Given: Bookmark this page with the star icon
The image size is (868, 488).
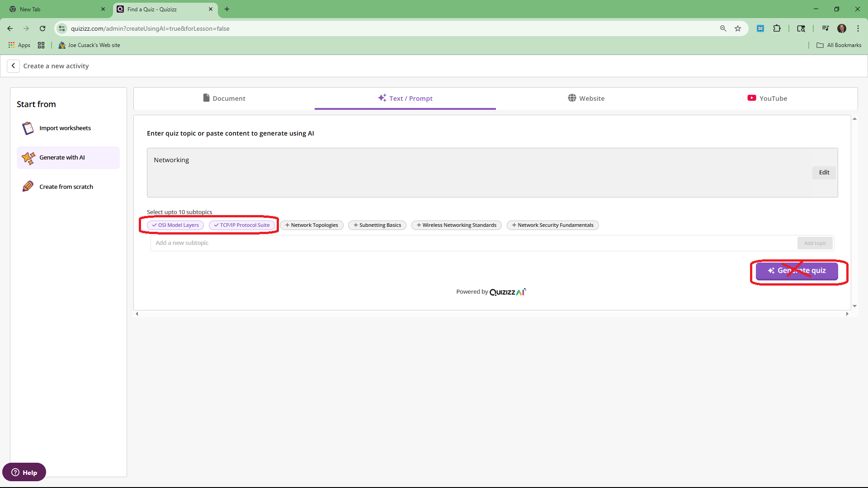Looking at the screenshot, I should [x=738, y=28].
